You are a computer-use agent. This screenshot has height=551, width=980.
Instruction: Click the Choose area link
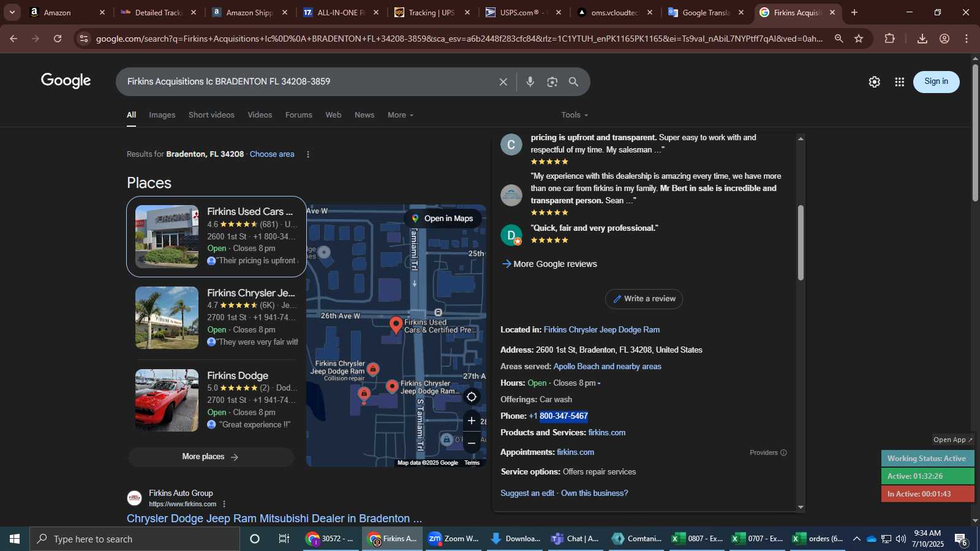(272, 154)
